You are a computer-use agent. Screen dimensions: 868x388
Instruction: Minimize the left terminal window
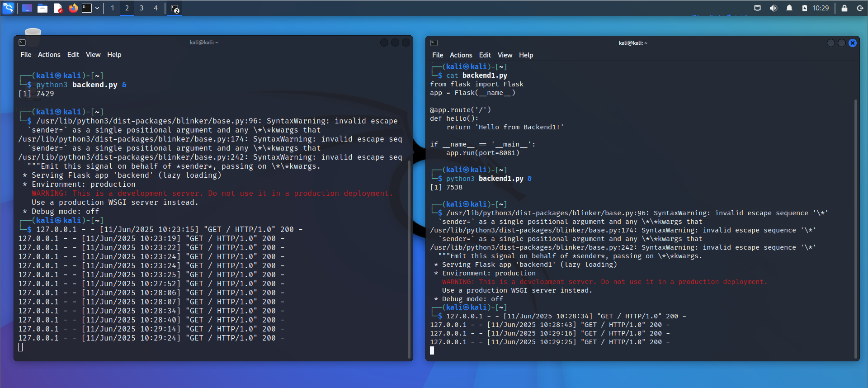[x=384, y=43]
